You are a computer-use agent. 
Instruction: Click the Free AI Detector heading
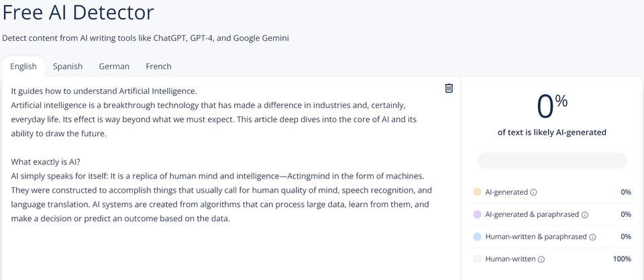click(78, 12)
